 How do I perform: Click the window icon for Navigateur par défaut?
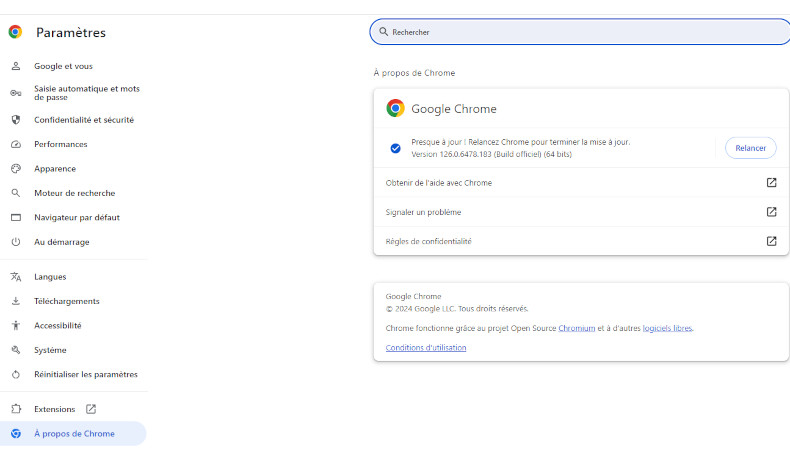pyautogui.click(x=16, y=218)
